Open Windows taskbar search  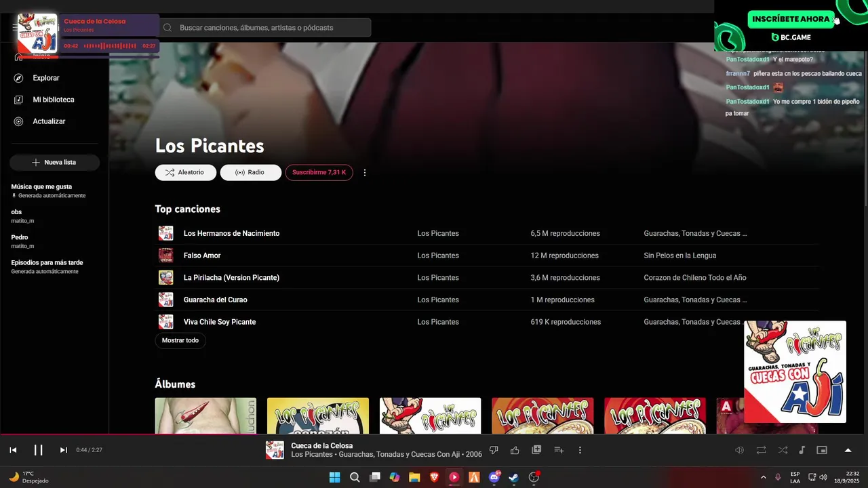pyautogui.click(x=355, y=477)
